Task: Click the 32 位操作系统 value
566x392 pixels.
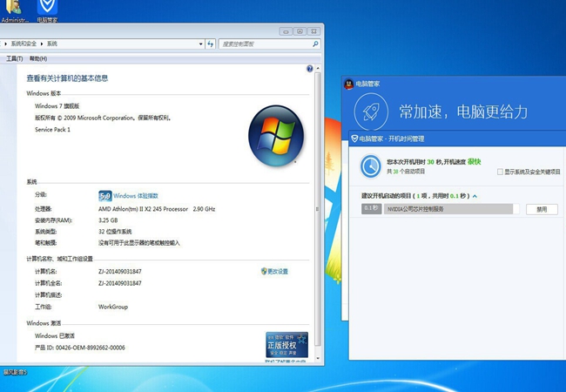Action: coord(115,232)
